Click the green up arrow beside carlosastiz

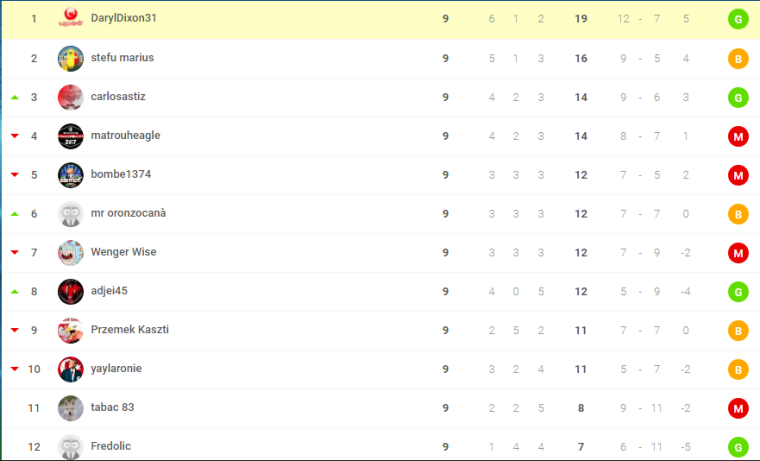(15, 97)
